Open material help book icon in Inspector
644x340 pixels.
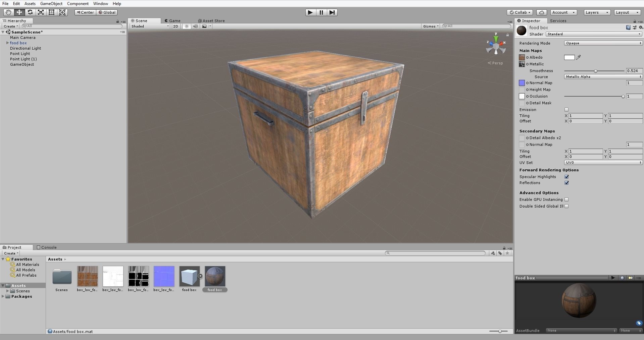628,27
